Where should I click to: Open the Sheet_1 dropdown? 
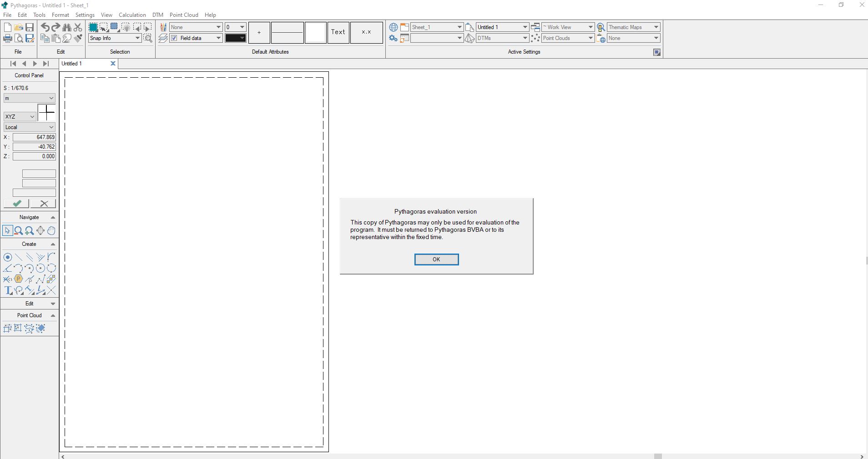[437, 27]
